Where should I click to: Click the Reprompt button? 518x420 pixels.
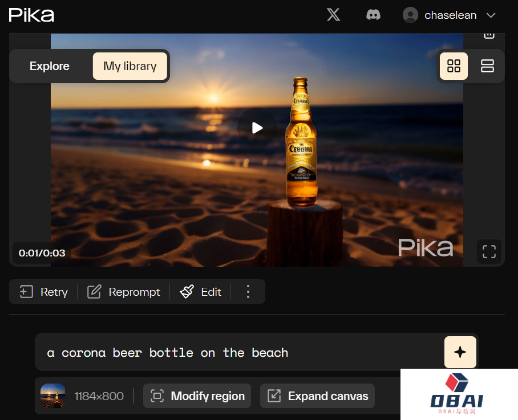pos(124,292)
